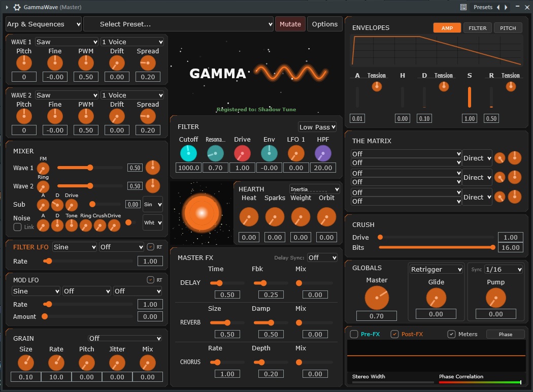Viewport: 533px width, 392px height.
Task: Click the Cutoff 1000.0 value field
Action: [x=188, y=168]
